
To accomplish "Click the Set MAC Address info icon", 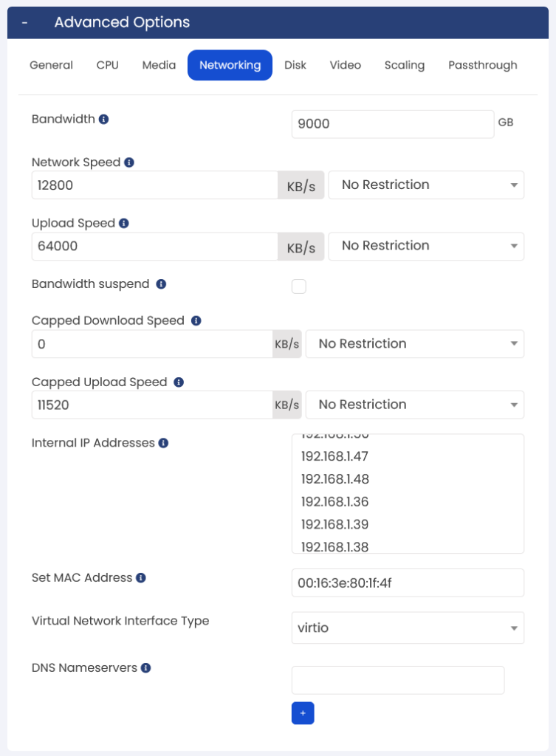I will click(141, 577).
